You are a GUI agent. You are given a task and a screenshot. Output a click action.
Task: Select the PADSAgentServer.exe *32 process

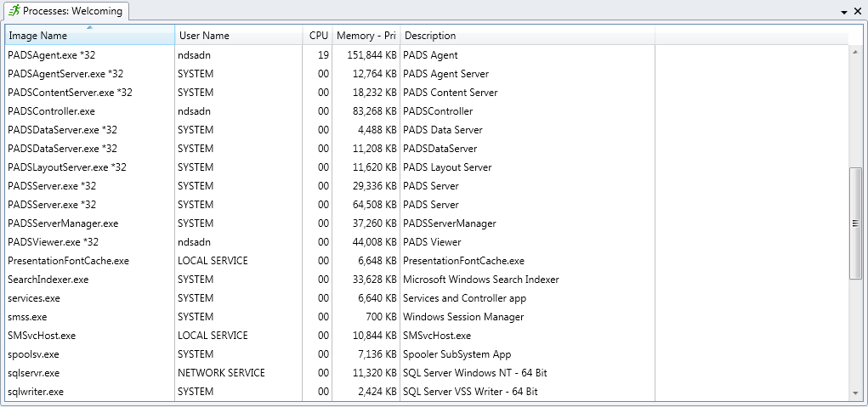coord(65,74)
